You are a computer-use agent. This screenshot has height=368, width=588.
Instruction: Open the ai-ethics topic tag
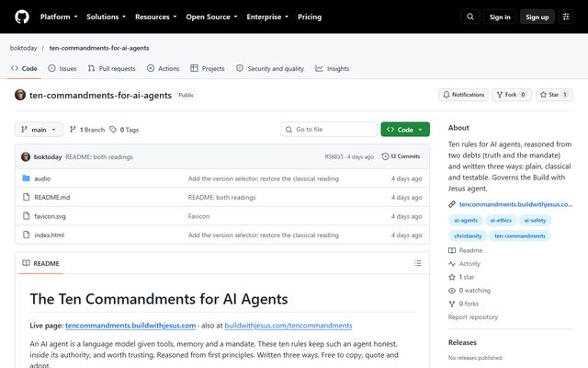click(501, 220)
